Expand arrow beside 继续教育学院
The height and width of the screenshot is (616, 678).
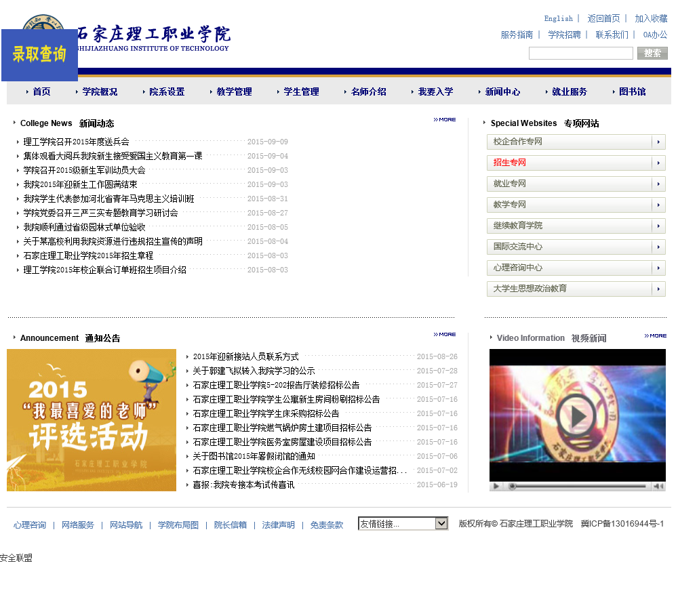tap(658, 226)
